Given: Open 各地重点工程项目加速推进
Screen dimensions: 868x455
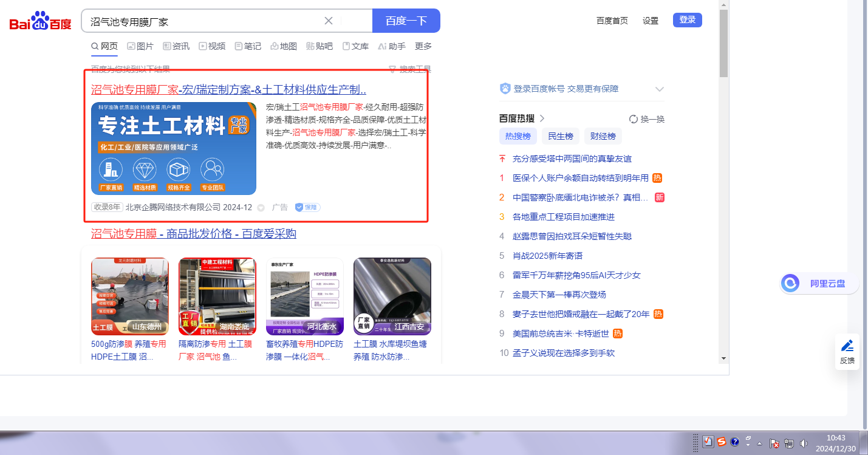Looking at the screenshot, I should click(564, 217).
